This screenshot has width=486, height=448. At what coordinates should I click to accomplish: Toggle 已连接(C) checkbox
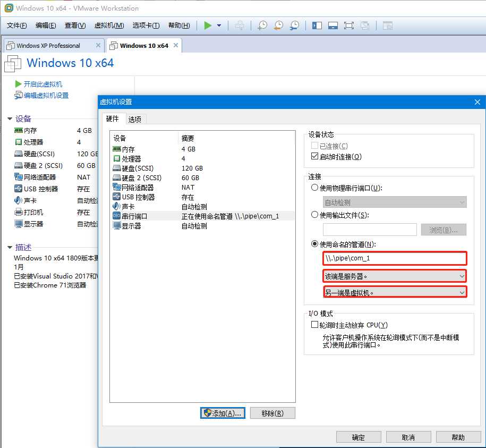[x=314, y=146]
